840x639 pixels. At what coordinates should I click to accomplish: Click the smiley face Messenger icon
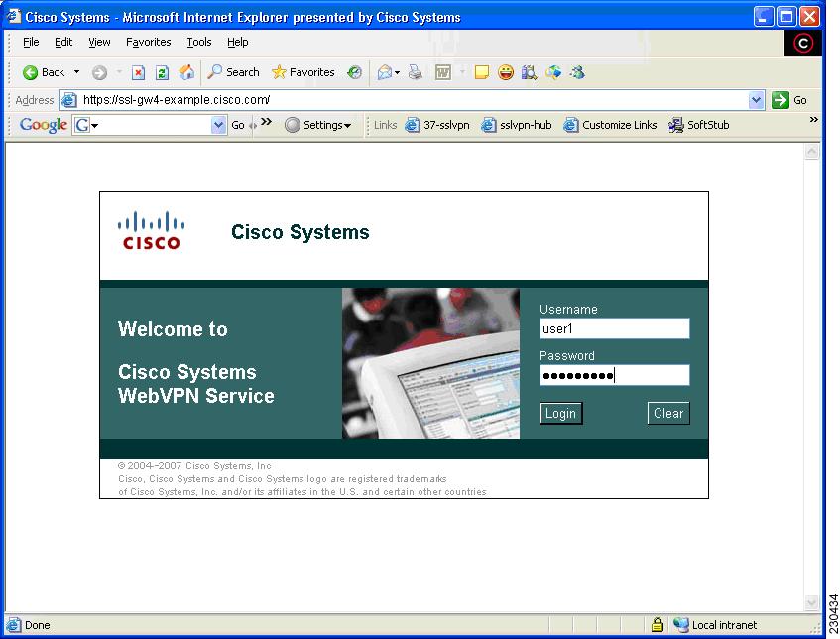tap(505, 72)
